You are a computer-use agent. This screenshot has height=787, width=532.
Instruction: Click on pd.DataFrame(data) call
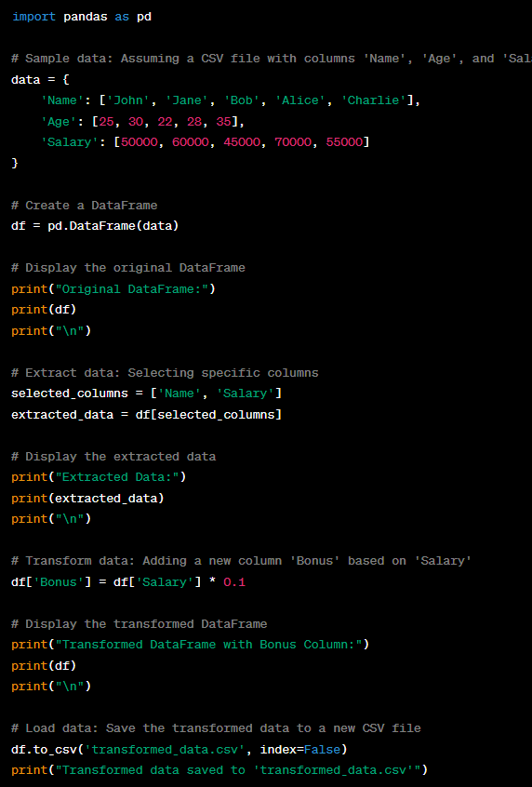pos(113,226)
